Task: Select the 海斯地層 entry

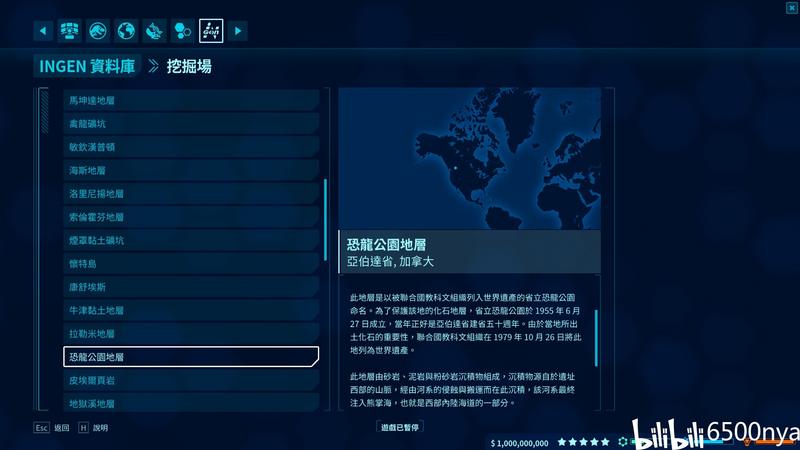Action: 191,170
